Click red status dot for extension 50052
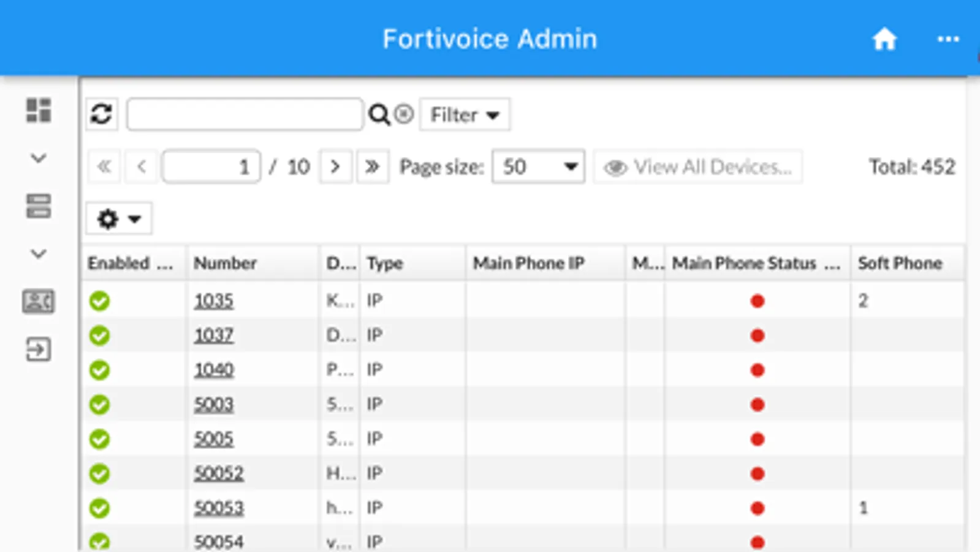The width and height of the screenshot is (980, 552). click(x=758, y=473)
